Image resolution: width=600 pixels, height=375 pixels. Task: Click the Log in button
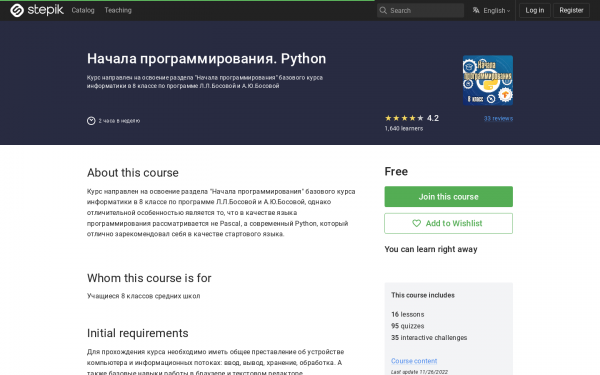pos(535,10)
